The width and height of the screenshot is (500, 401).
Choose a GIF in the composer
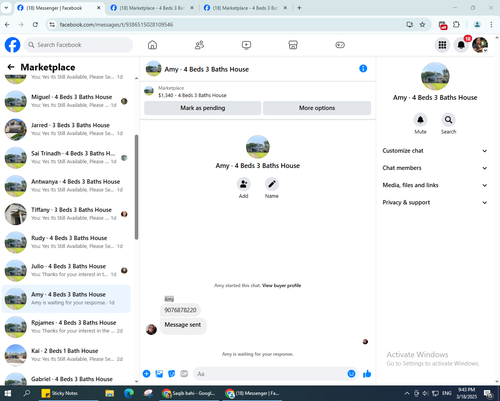point(184,374)
